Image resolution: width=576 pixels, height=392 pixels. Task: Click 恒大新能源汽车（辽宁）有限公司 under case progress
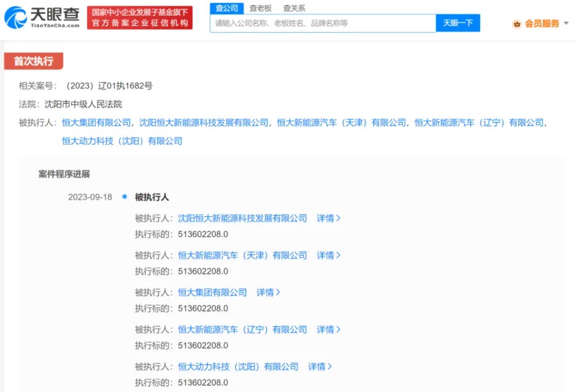pyautogui.click(x=242, y=330)
